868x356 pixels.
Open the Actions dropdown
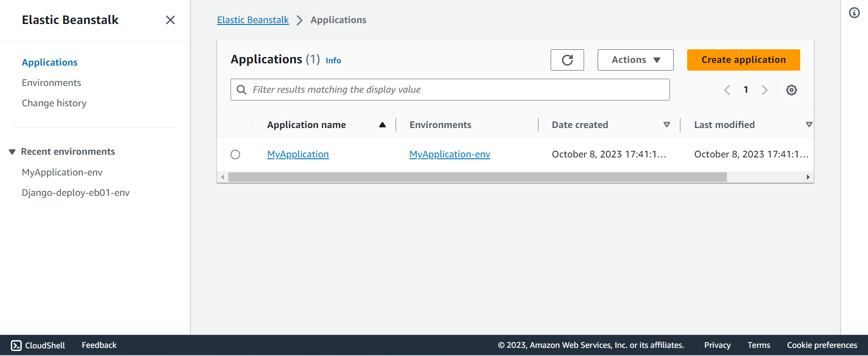(x=635, y=60)
